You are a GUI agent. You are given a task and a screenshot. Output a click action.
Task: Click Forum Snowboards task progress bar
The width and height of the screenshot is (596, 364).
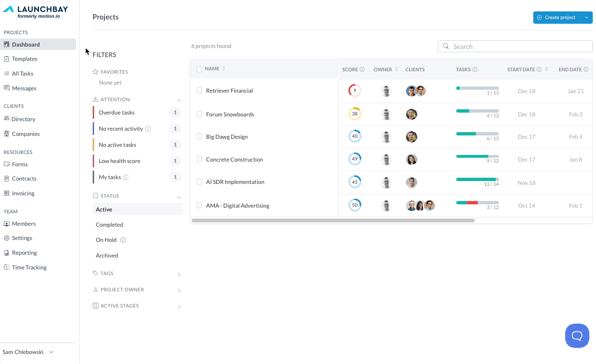coord(478,111)
